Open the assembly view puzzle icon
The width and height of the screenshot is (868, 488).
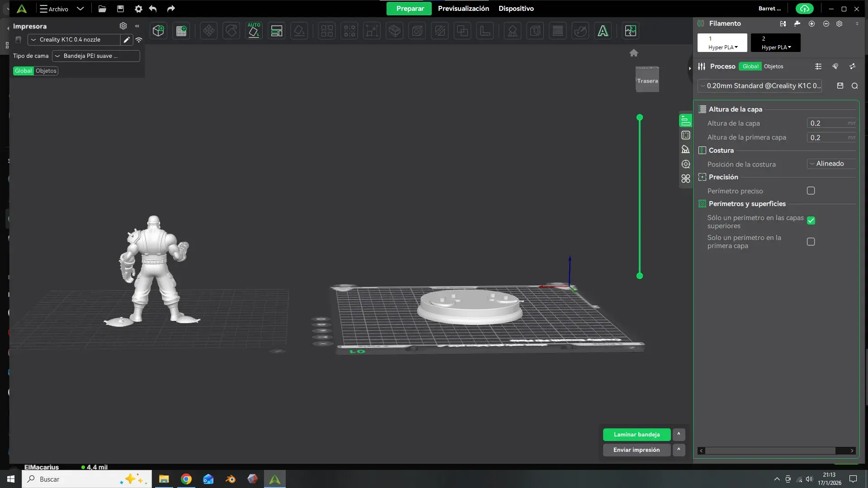coord(630,31)
